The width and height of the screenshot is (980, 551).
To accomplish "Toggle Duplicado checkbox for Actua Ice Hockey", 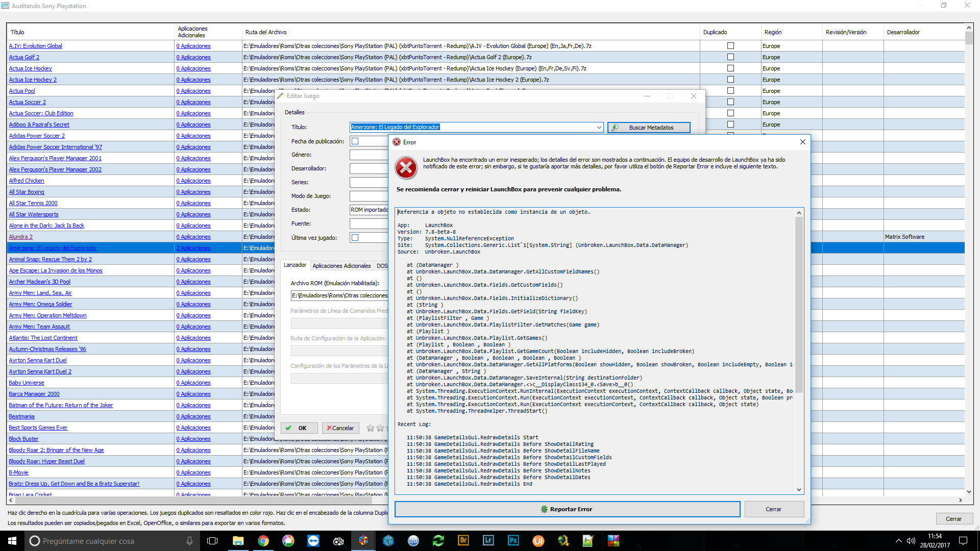I will click(x=730, y=68).
